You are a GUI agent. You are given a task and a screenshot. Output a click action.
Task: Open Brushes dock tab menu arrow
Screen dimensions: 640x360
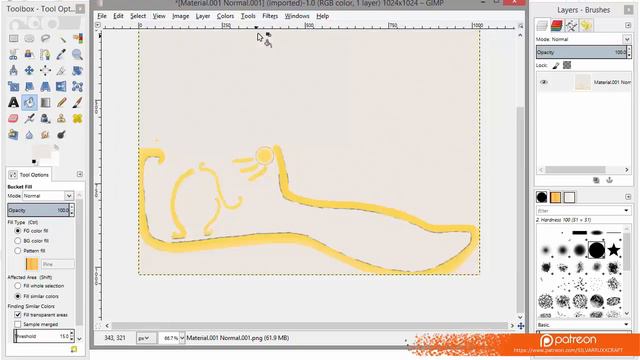coord(628,197)
